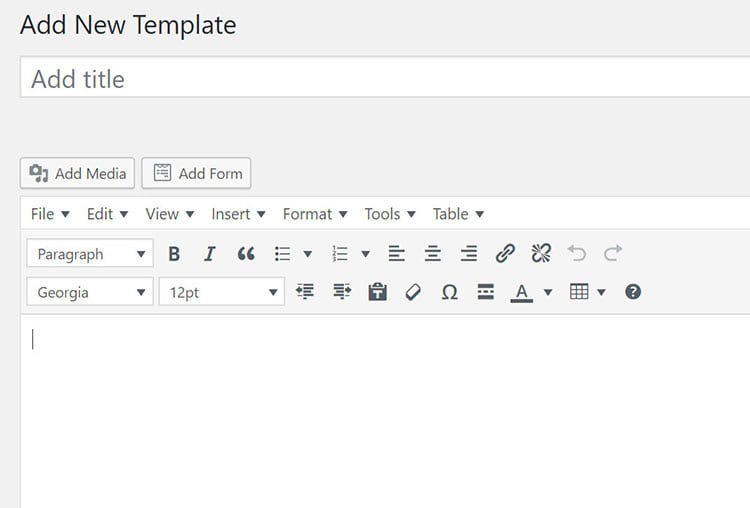This screenshot has width=750, height=508.
Task: Insert special character omega icon
Action: [x=449, y=291]
